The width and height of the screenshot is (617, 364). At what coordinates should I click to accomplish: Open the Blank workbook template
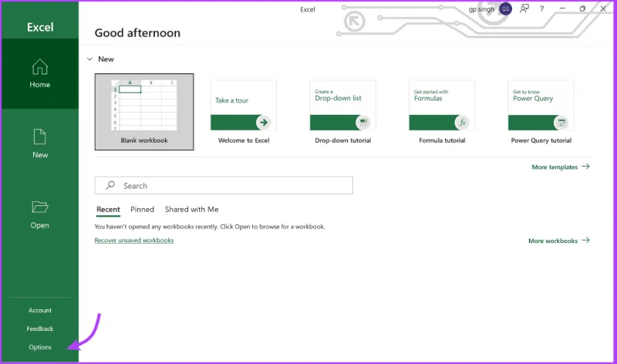coord(144,112)
